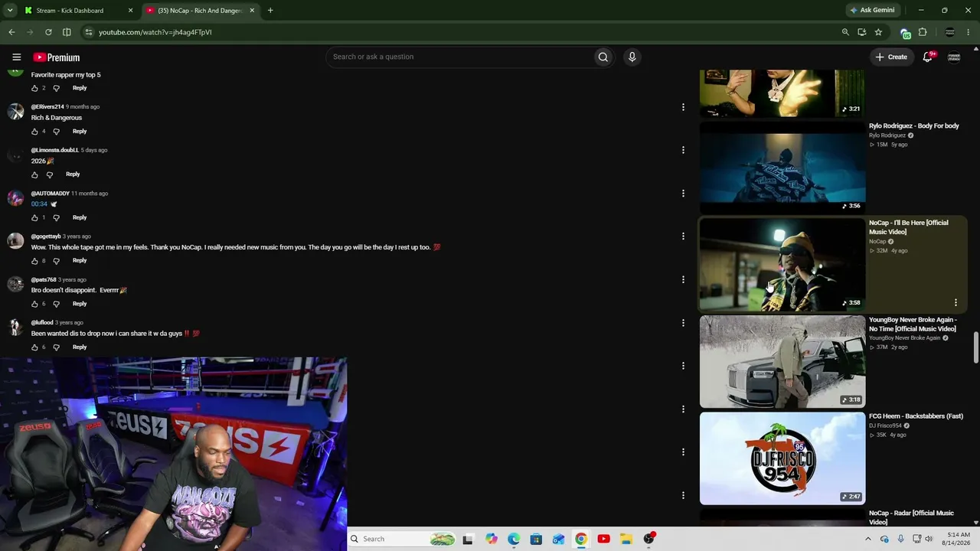This screenshot has width=980, height=551.
Task: Jump to the 00:34 timestamp link
Action: coord(39,204)
